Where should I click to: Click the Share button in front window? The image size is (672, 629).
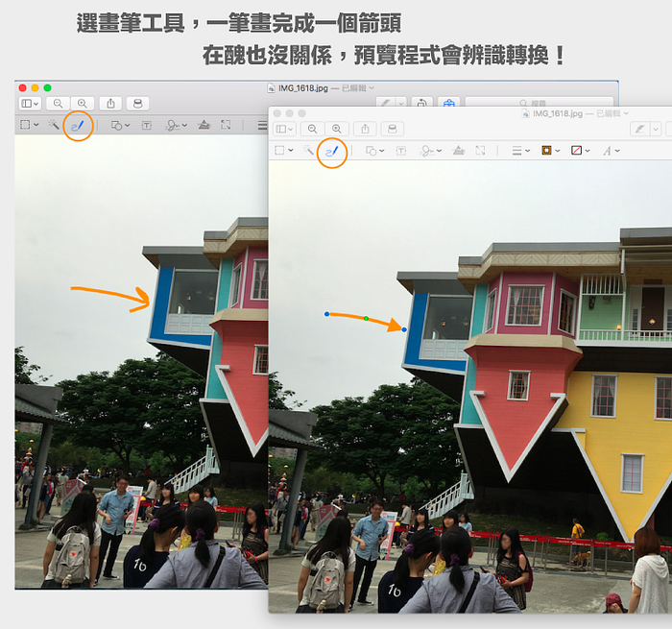tap(365, 129)
